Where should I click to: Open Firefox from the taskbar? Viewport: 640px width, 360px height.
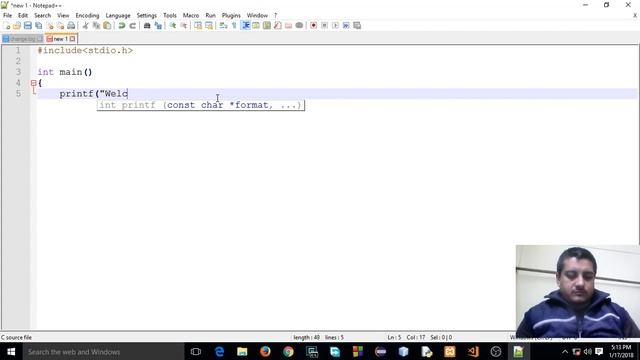click(265, 351)
